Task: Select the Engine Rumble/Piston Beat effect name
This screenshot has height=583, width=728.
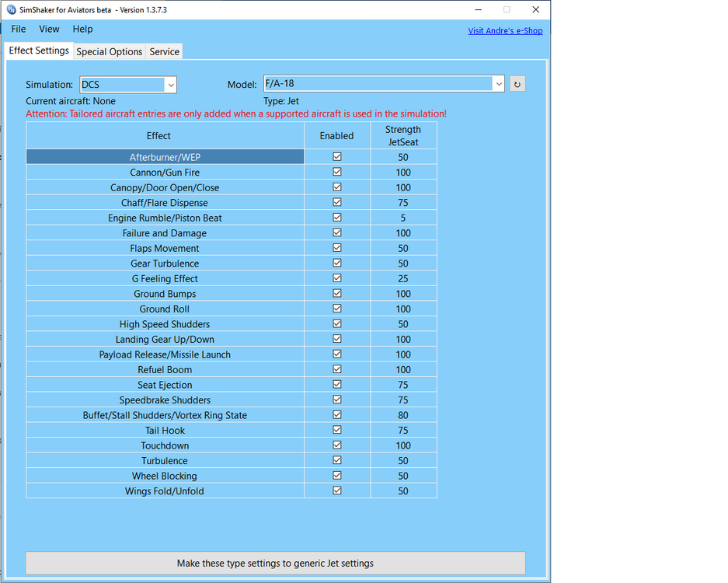Action: [x=165, y=218]
